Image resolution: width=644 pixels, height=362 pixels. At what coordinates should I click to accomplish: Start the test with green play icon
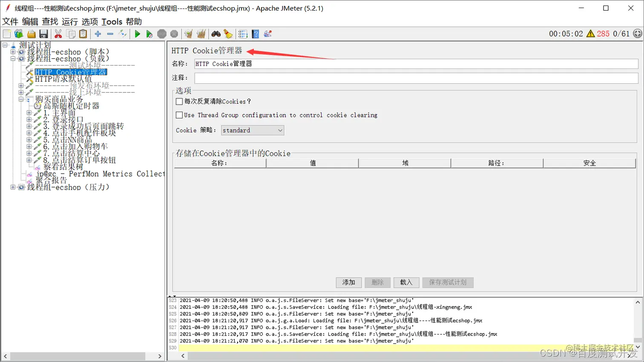(137, 34)
